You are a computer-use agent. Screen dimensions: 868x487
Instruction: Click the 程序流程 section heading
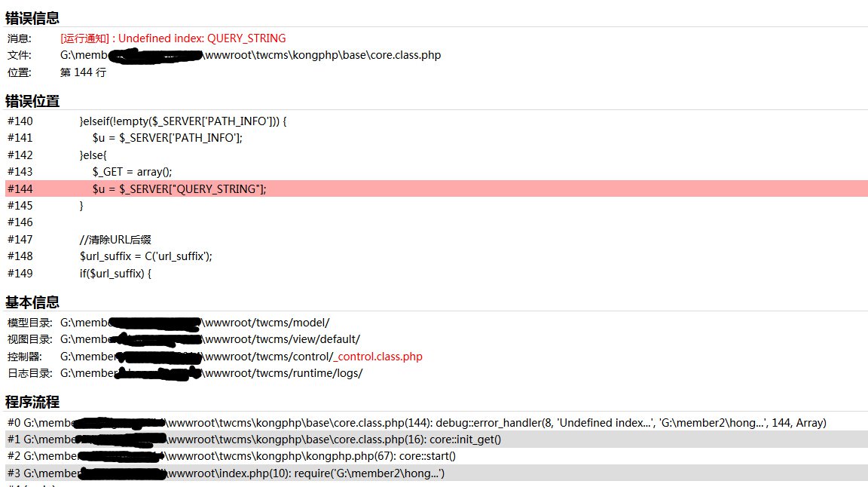pyautogui.click(x=32, y=402)
